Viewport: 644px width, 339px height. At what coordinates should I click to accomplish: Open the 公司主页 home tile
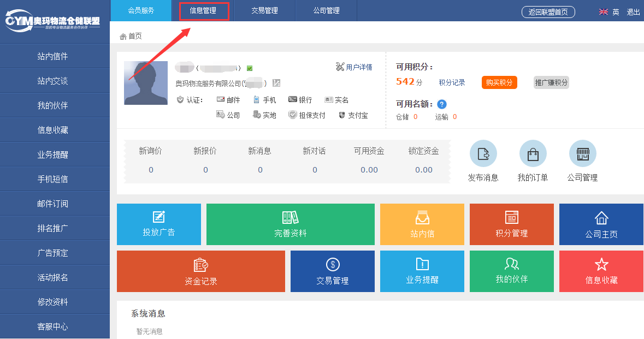601,224
